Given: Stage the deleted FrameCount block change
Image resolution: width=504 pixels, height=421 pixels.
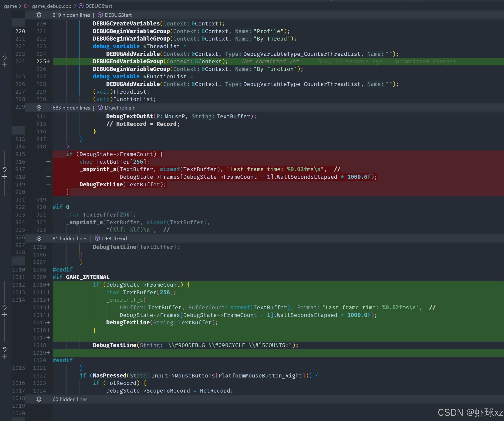Looking at the screenshot, I should point(4,177).
